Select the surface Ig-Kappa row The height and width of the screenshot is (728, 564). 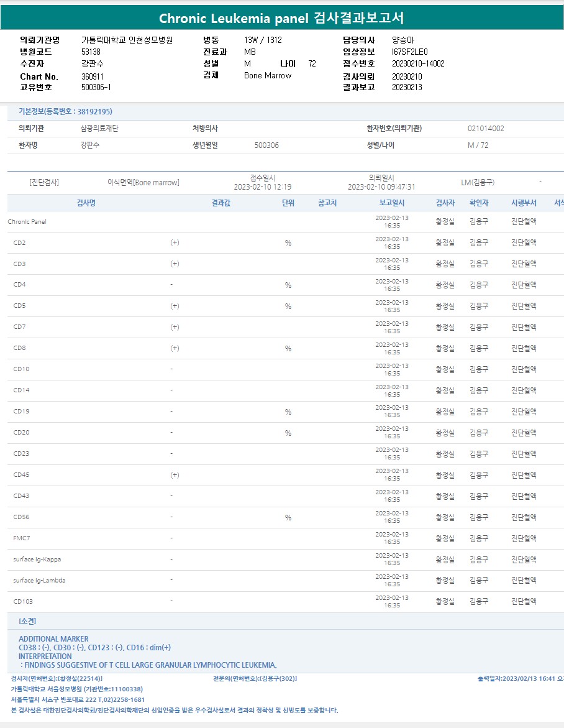[x=37, y=560]
